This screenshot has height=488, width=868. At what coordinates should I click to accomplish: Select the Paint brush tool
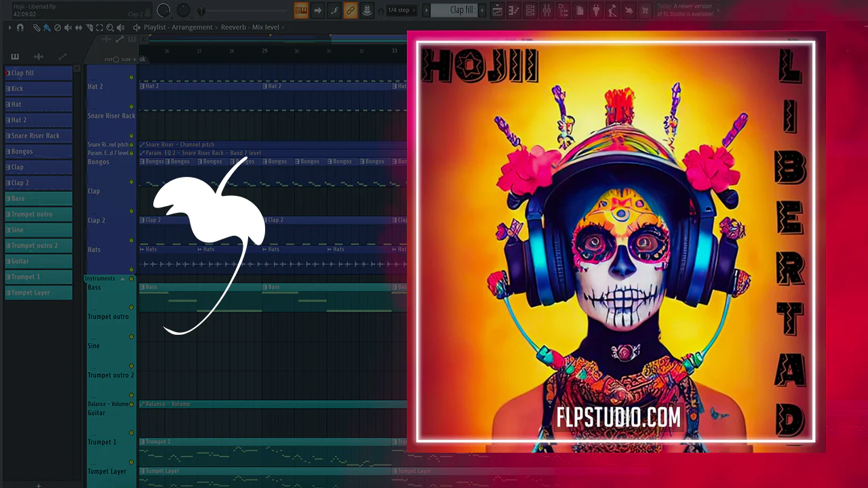tap(47, 28)
